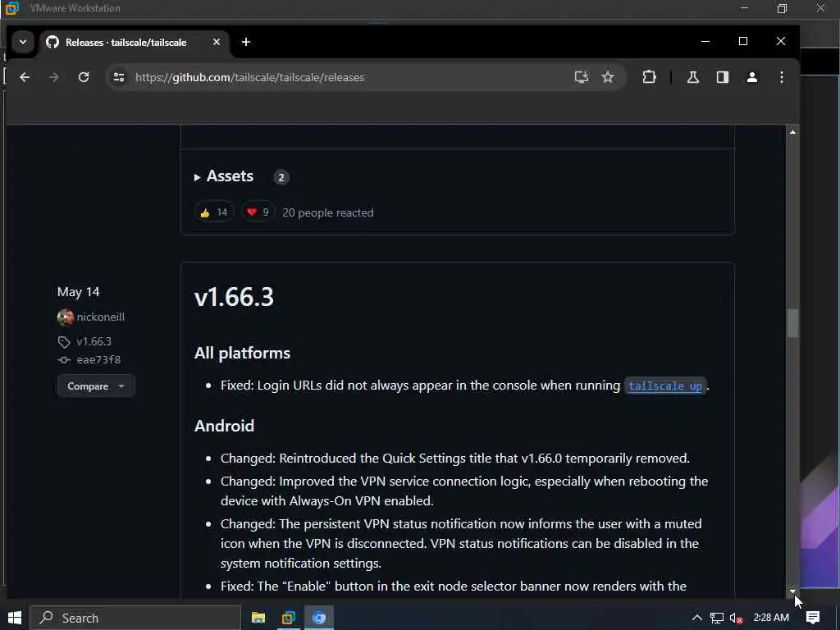
Task: Click the install app icon in address bar
Action: click(x=582, y=77)
